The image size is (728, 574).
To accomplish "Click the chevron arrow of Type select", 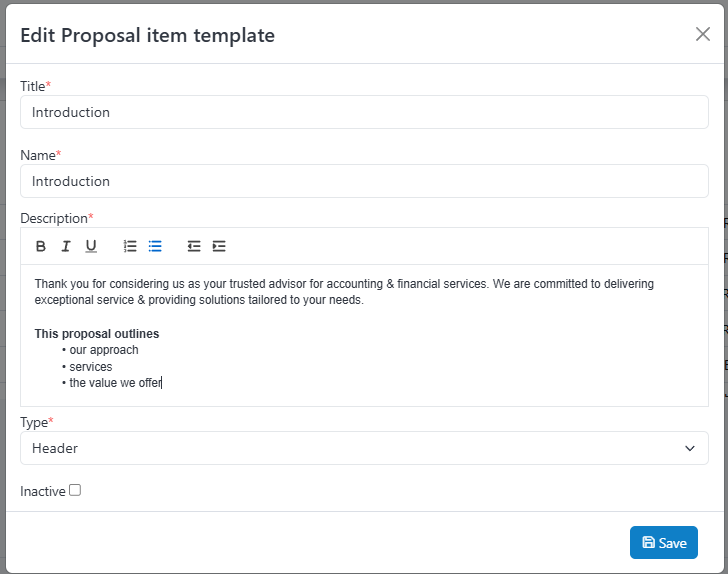I will [689, 448].
